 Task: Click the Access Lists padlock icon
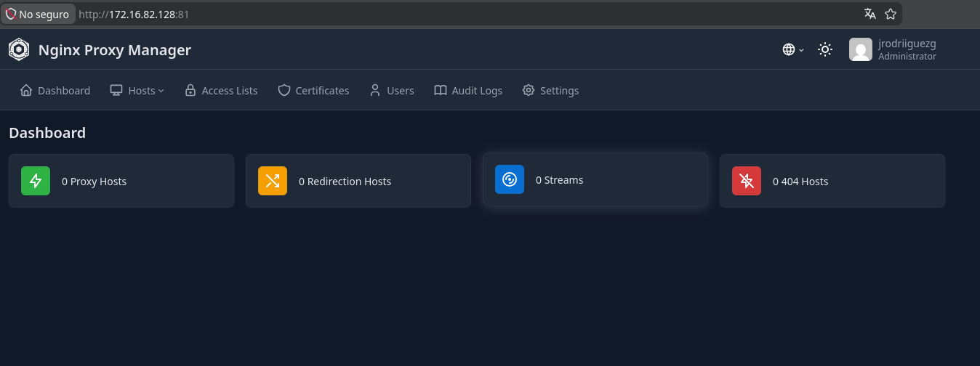(x=190, y=90)
